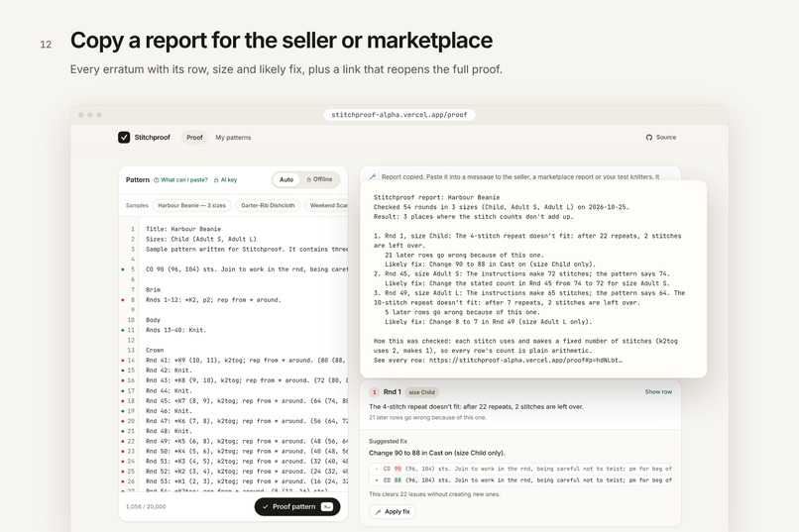Click the browser address bar URL
Screen dimensions: 799x532
(x=399, y=115)
